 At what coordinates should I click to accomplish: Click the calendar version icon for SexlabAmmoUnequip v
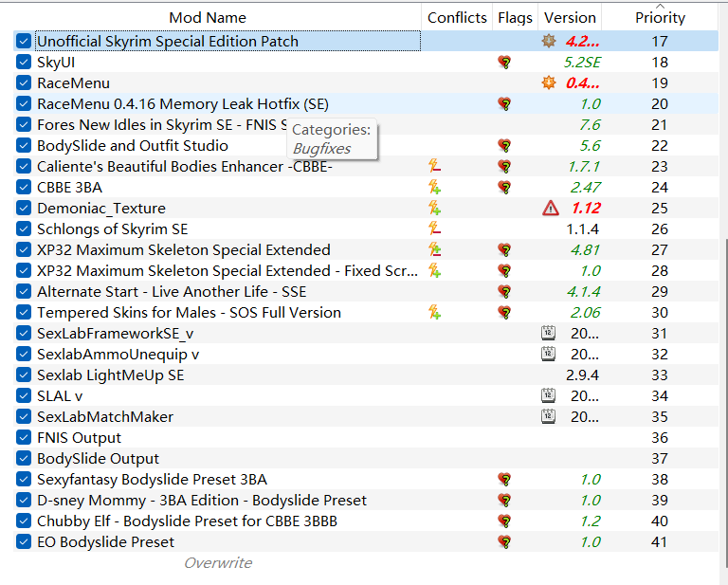point(548,354)
